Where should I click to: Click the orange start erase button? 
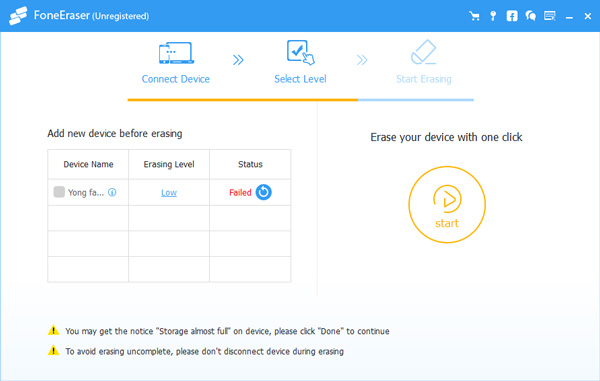[x=447, y=205]
